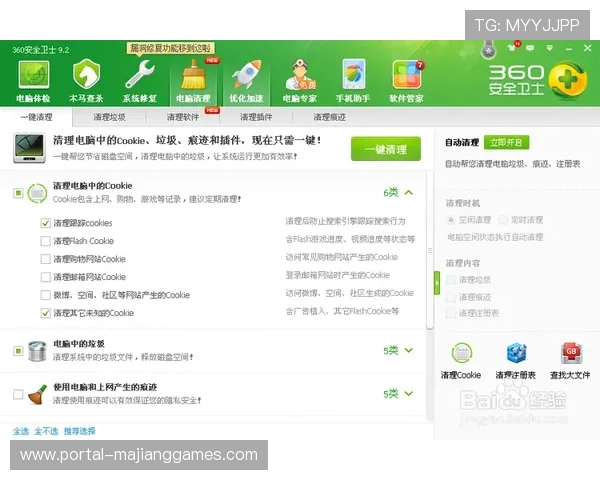
Task: Check 微博、空间、社区等网站产生的Cookie checkbox
Action: point(46,295)
